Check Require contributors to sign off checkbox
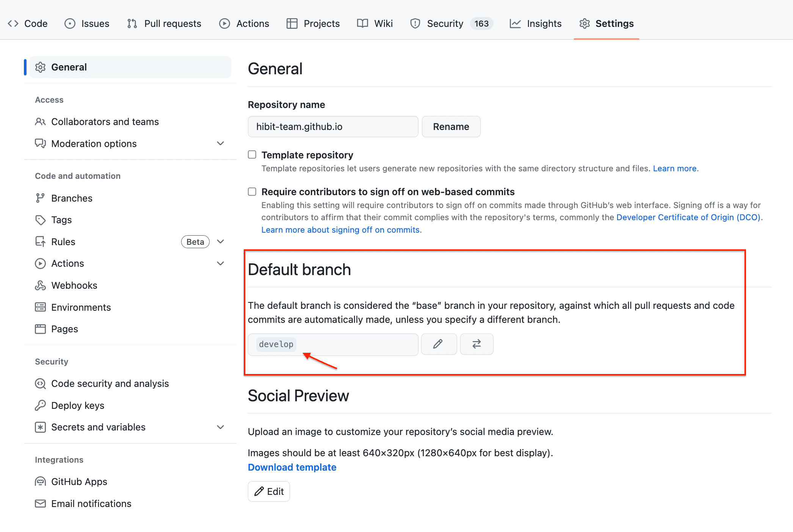The image size is (793, 532). [252, 191]
